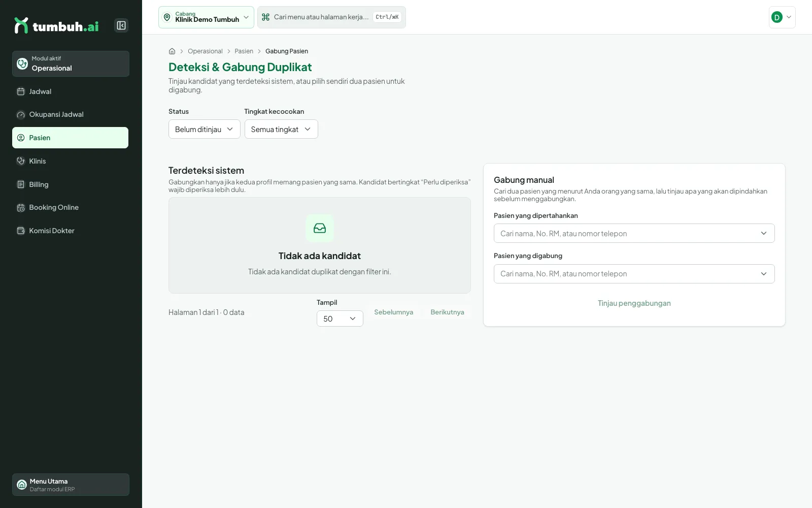This screenshot has width=812, height=508.
Task: Click the home breadcrumb icon
Action: pyautogui.click(x=172, y=51)
